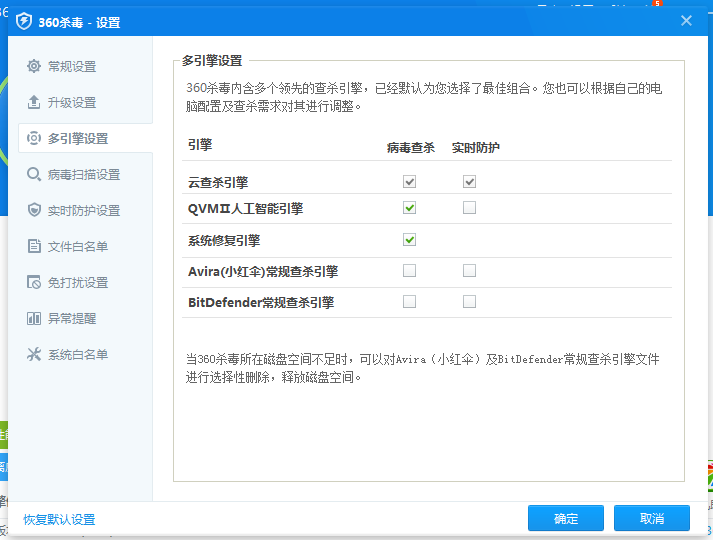The height and width of the screenshot is (540, 713).
Task: Click the QVMII人工智能引擎 label
Action: click(245, 209)
